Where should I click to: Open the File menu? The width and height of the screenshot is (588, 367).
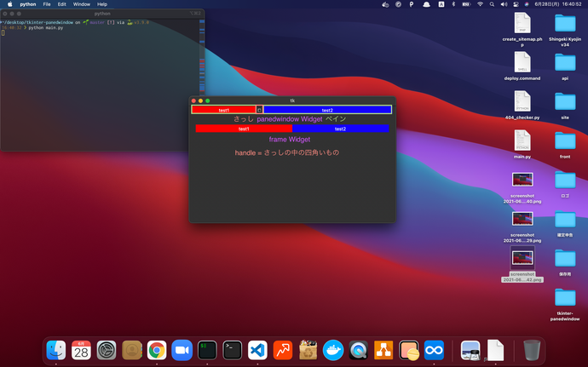click(x=47, y=4)
